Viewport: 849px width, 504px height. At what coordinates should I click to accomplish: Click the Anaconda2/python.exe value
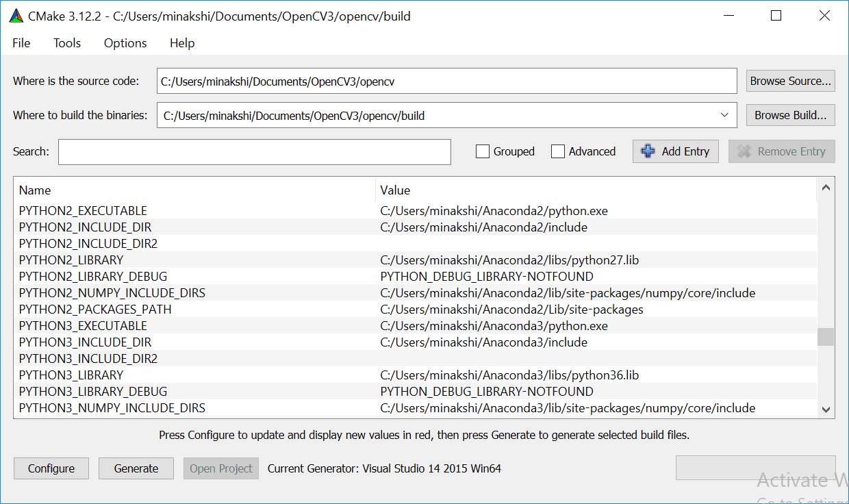[494, 210]
